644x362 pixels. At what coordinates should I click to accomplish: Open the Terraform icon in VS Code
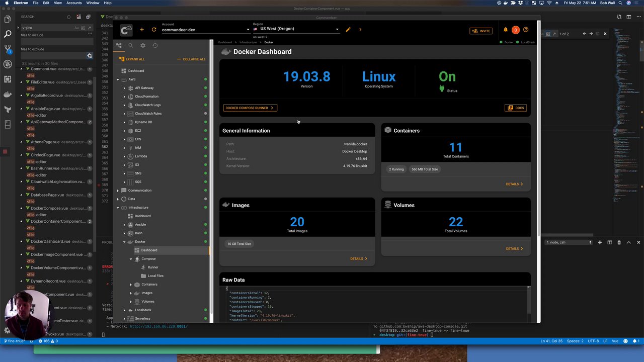[x=7, y=110]
